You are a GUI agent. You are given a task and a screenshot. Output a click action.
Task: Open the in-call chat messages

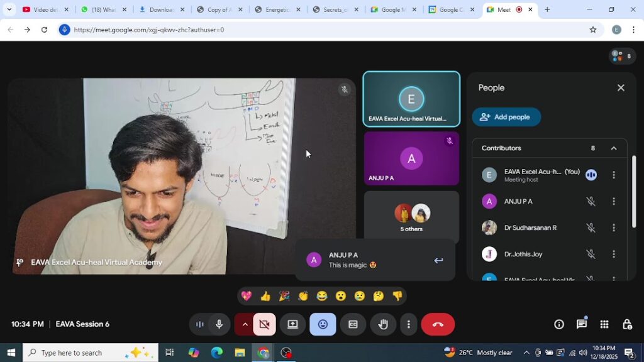[581, 324]
